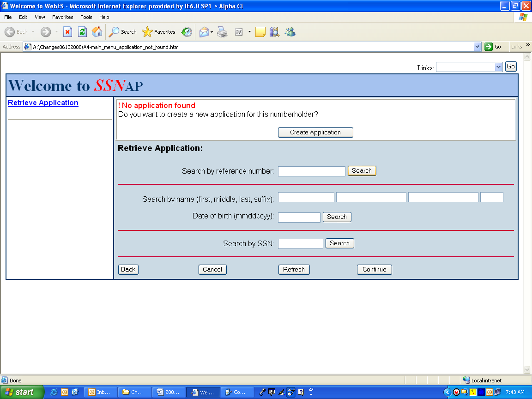Screen dimensions: 532x399
Task: Open the Messenger people icon
Action: [x=290, y=32]
